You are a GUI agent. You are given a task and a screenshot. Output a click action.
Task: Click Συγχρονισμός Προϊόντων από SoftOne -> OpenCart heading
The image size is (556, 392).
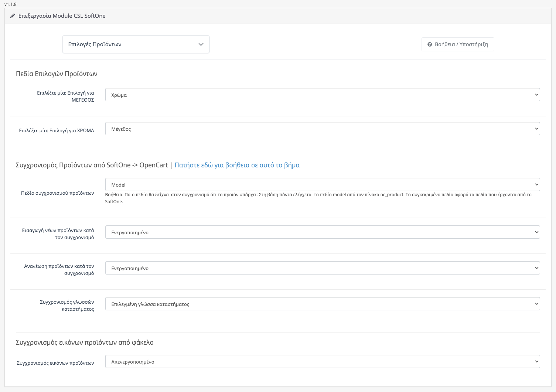(92, 165)
